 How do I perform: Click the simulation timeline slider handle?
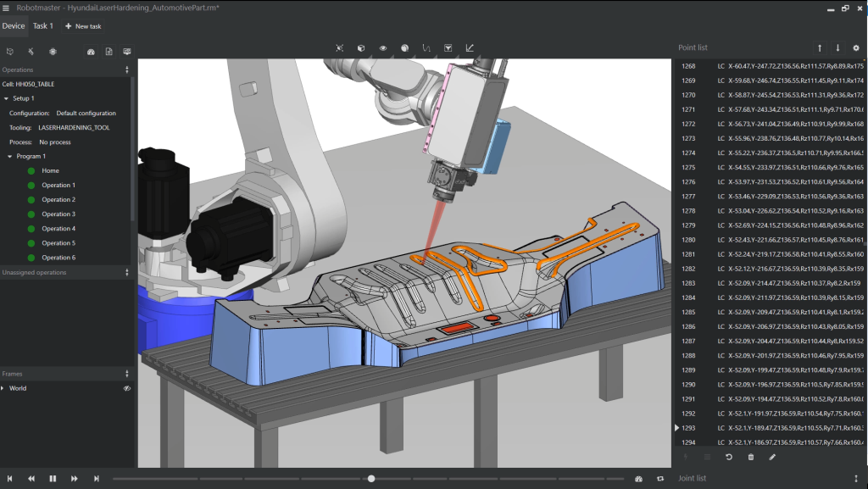click(x=371, y=479)
